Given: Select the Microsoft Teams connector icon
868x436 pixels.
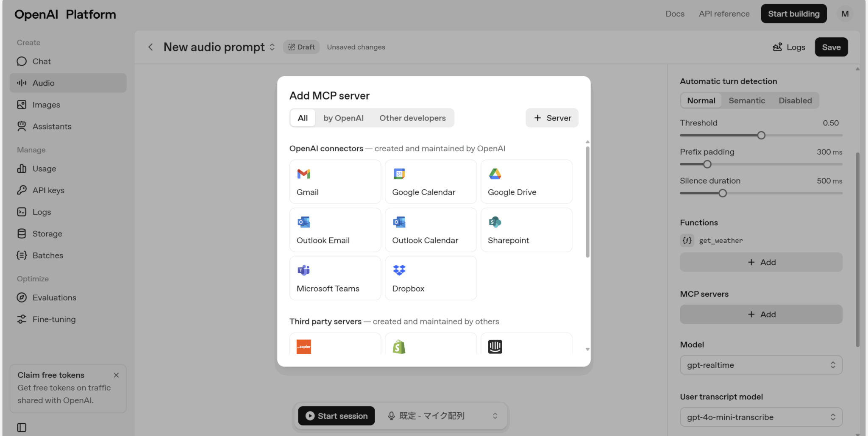Looking at the screenshot, I should point(303,270).
